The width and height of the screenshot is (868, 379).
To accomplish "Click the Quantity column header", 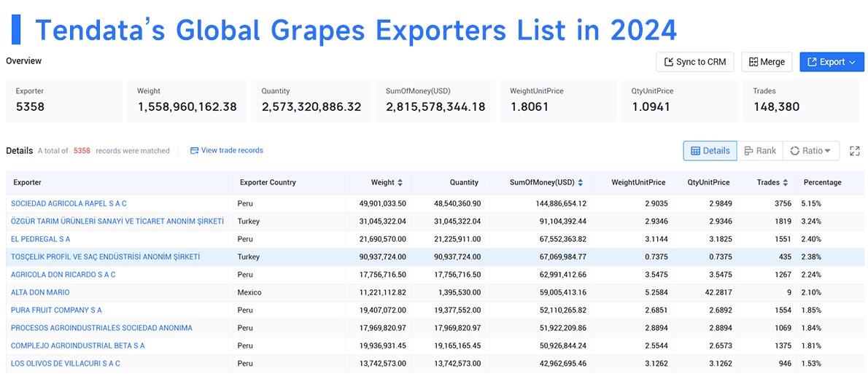I will [x=464, y=183].
